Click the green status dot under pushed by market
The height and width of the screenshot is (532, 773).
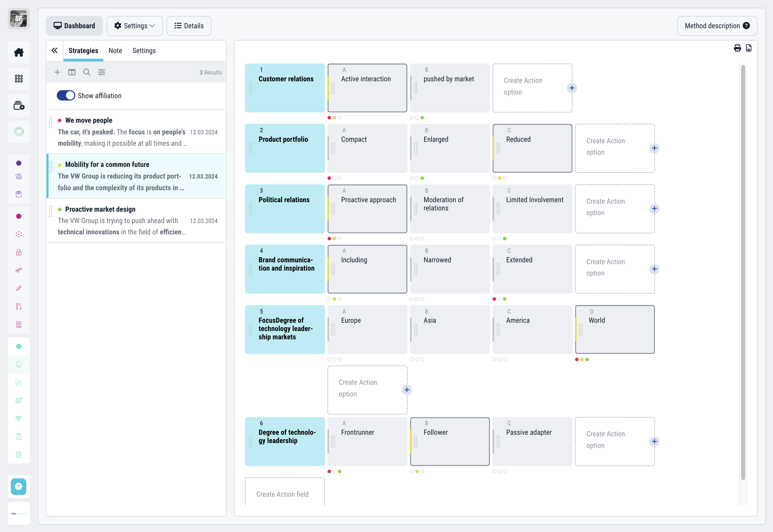(422, 117)
